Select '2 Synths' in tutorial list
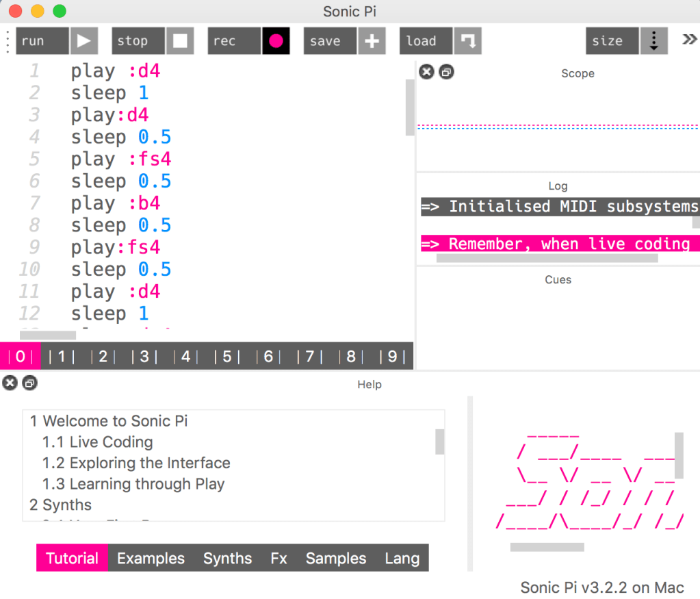The height and width of the screenshot is (599, 700). 60,505
